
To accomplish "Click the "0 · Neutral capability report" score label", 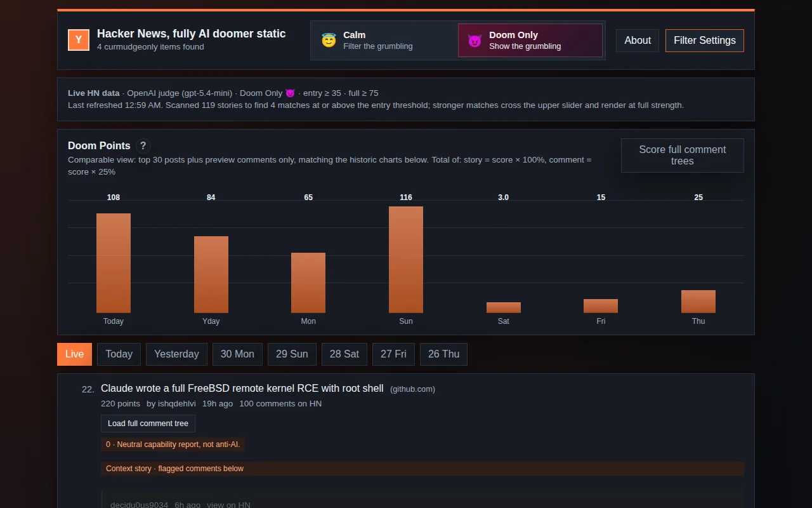I will (x=173, y=444).
